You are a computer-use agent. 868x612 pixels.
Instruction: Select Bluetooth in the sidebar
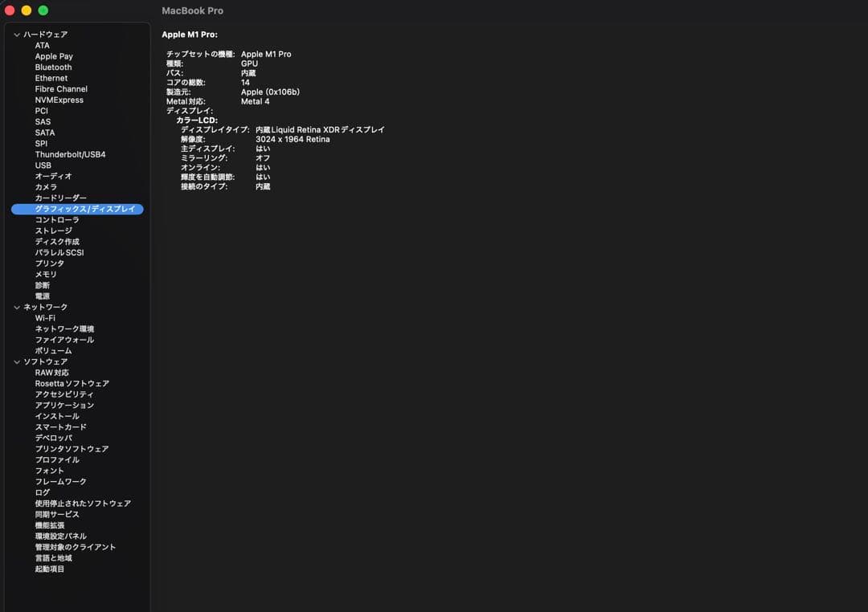[x=53, y=67]
